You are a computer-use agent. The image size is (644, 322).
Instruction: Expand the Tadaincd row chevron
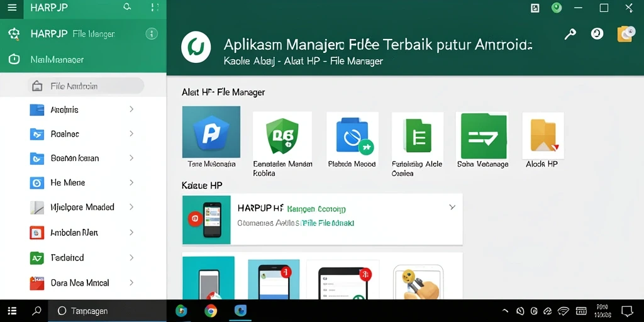pyautogui.click(x=131, y=258)
